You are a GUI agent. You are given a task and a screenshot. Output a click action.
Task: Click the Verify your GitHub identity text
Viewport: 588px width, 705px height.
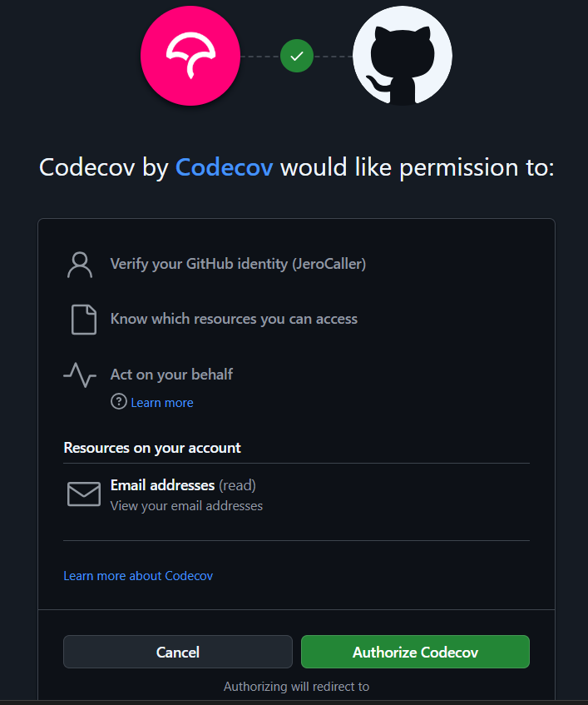pyautogui.click(x=238, y=264)
